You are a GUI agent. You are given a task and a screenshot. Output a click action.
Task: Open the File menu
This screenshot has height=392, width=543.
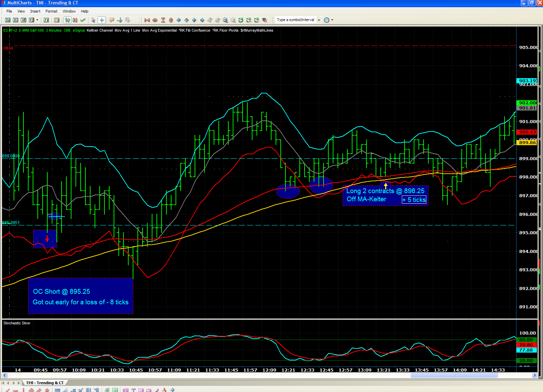[x=9, y=11]
